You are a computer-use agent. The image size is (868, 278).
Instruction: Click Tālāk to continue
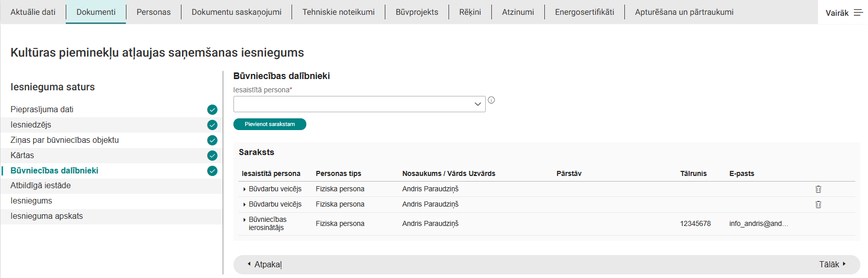pyautogui.click(x=832, y=264)
